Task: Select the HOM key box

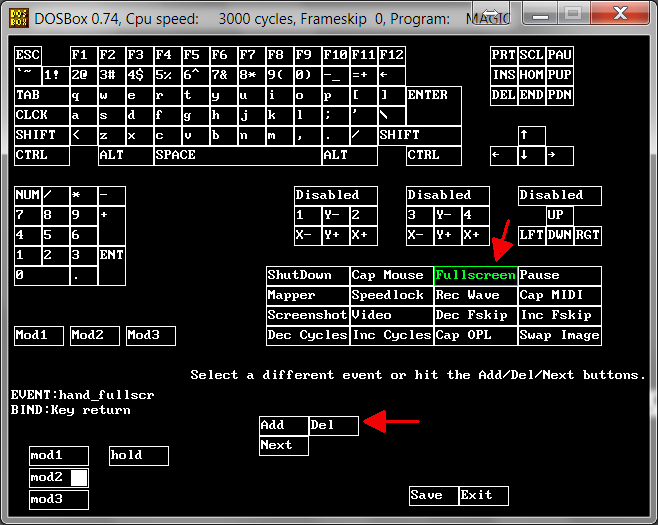Action: pos(532,76)
